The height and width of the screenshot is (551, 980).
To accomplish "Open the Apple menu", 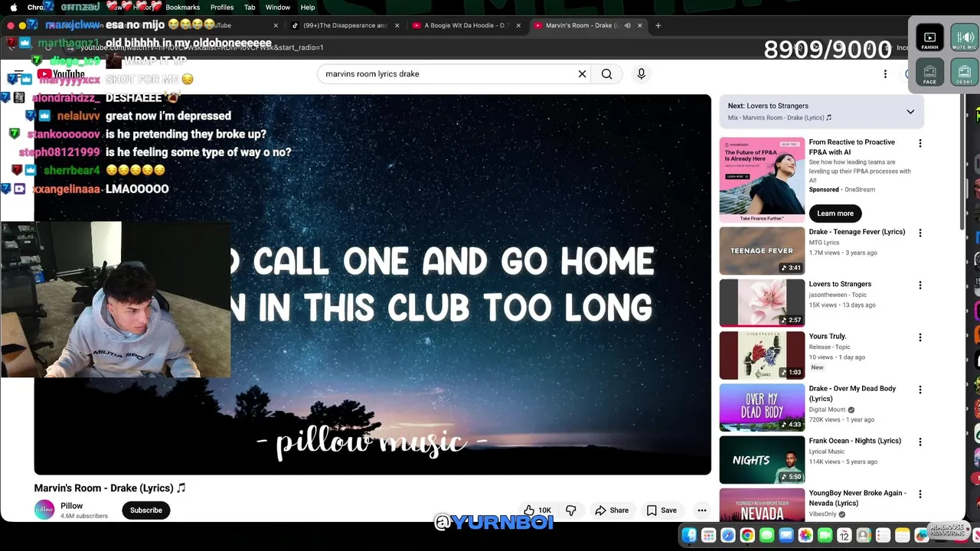I will [x=13, y=7].
